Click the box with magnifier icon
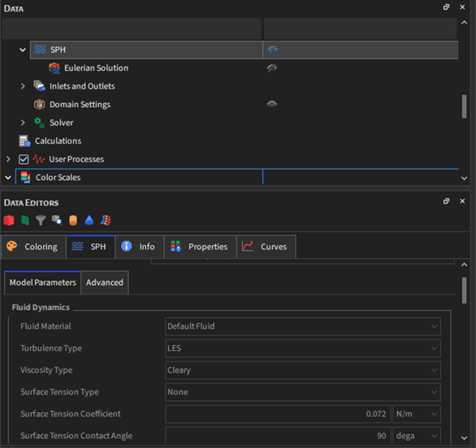 pyautogui.click(x=57, y=220)
